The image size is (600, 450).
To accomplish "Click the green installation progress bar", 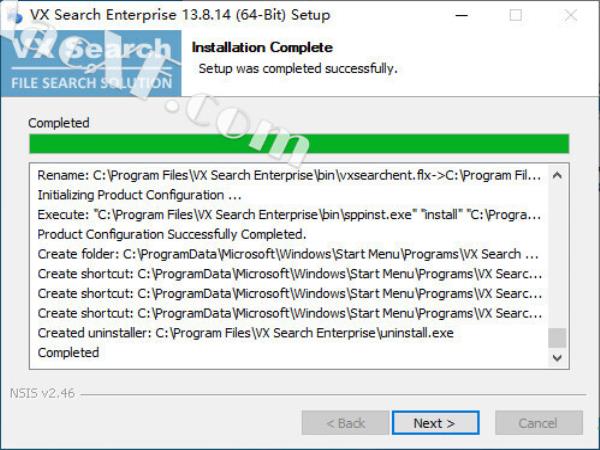I will point(299,143).
